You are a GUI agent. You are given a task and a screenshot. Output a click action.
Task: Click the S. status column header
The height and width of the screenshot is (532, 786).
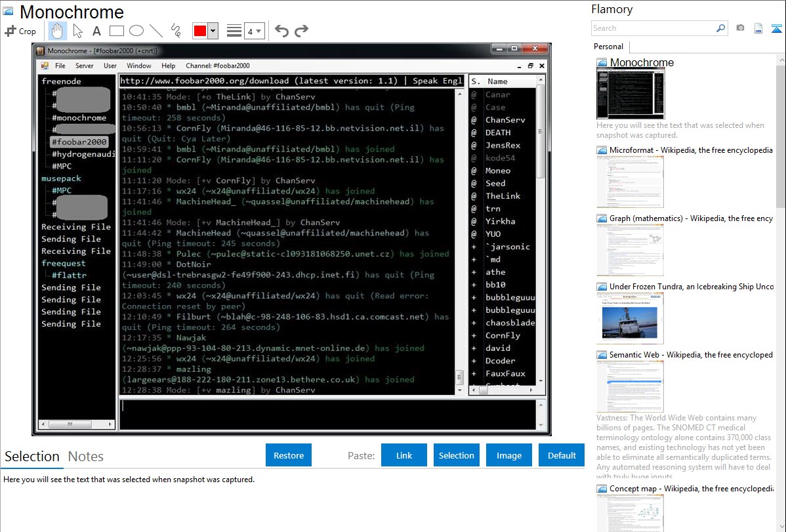(476, 81)
